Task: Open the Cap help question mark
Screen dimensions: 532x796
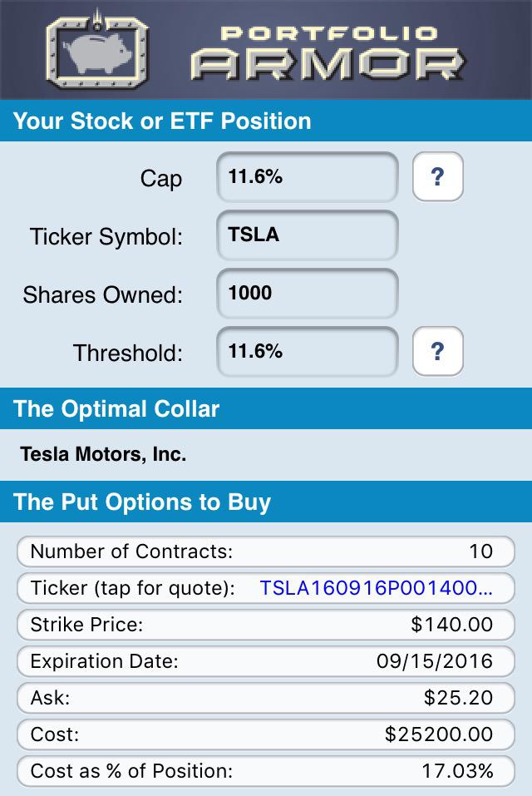Action: (438, 176)
